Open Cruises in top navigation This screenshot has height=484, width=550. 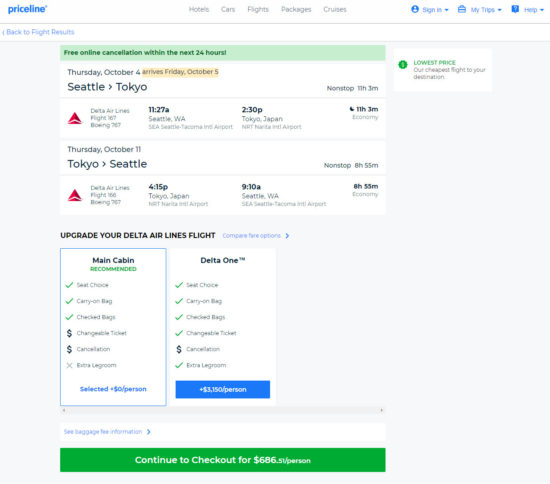pyautogui.click(x=335, y=9)
